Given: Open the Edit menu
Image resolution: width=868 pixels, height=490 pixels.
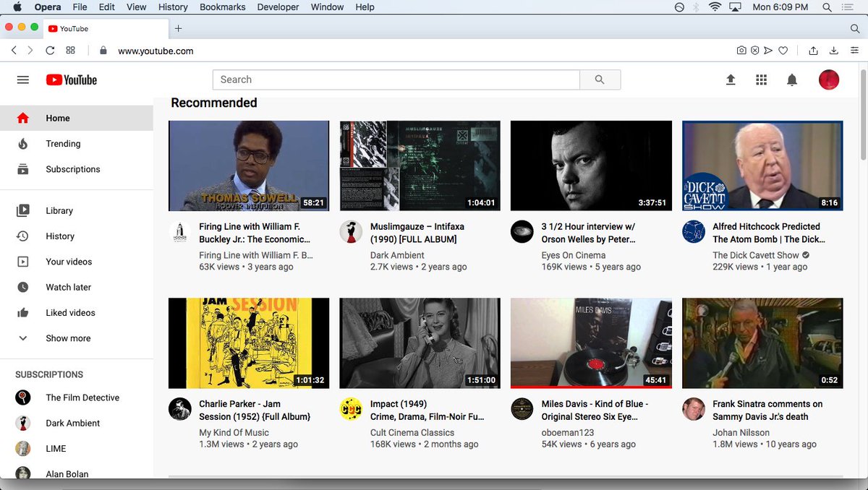Looking at the screenshot, I should click(107, 7).
